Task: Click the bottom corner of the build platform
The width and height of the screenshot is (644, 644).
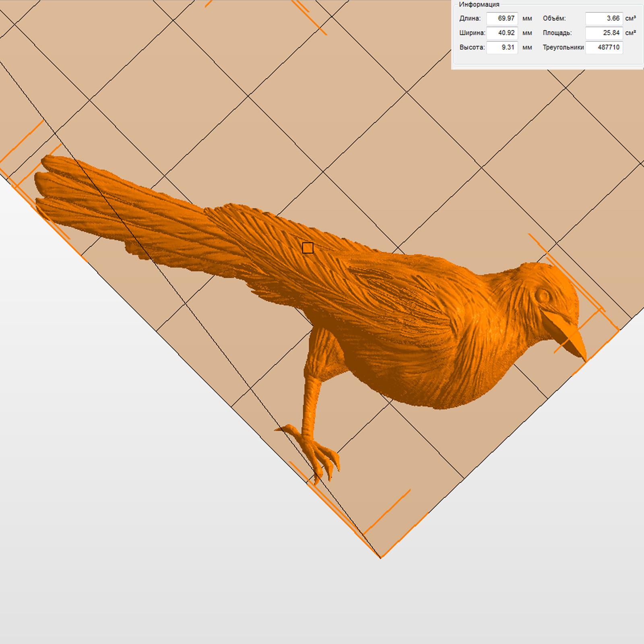Action: 380,557
